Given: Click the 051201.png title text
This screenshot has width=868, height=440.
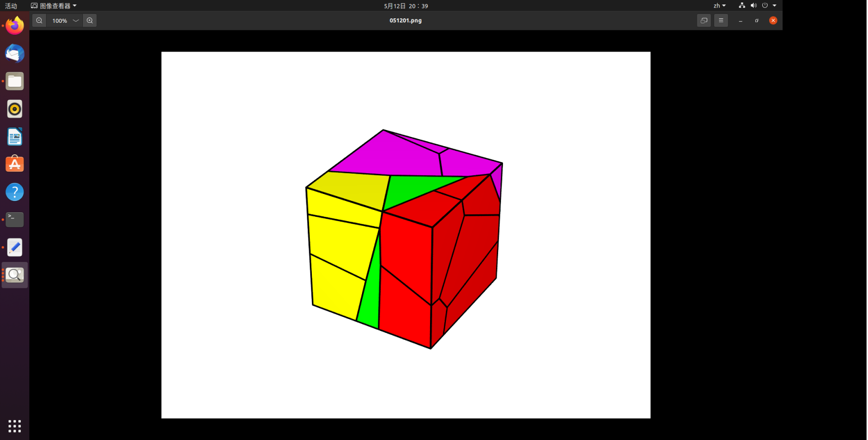Looking at the screenshot, I should (406, 20).
